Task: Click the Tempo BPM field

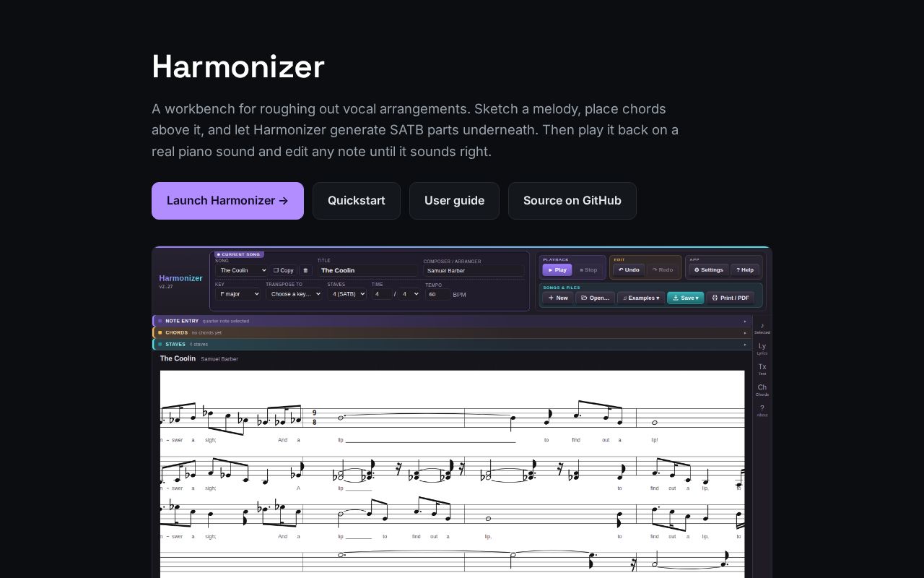Action: [x=437, y=294]
